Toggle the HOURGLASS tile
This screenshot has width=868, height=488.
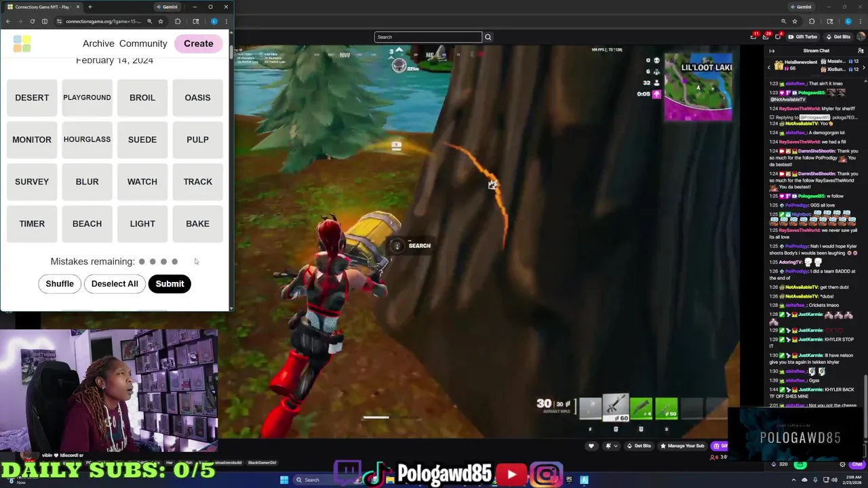87,140
